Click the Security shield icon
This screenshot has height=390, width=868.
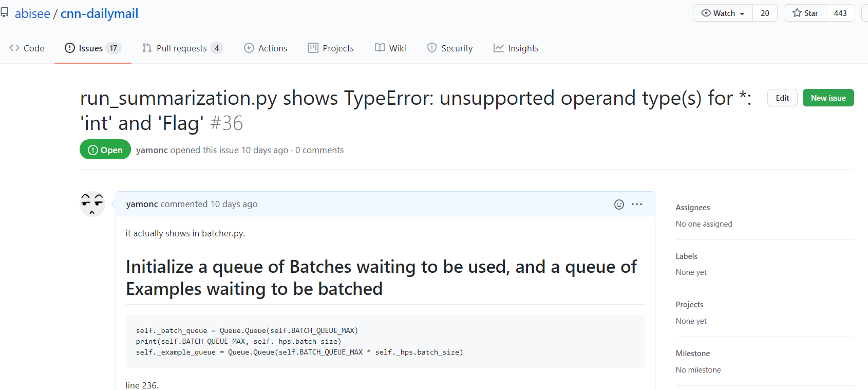pos(432,48)
